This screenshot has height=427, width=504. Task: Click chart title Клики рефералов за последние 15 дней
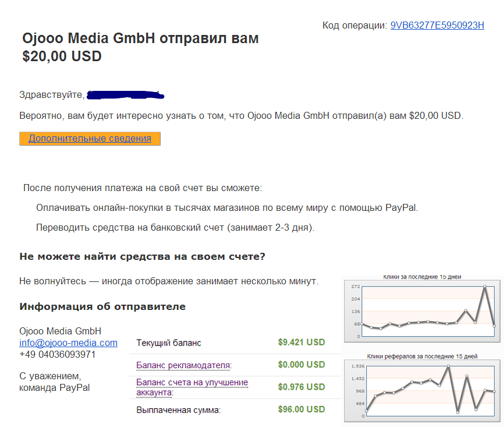tap(422, 356)
